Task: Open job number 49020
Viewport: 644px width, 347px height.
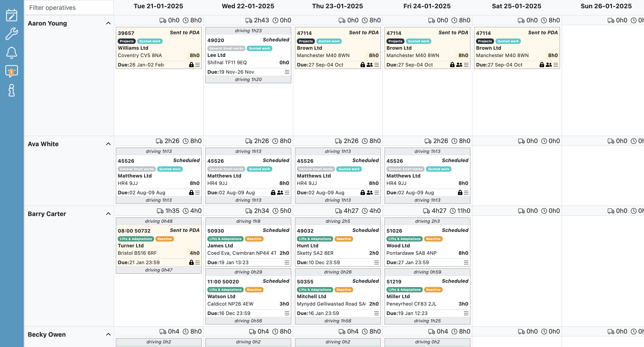Action: tap(215, 41)
